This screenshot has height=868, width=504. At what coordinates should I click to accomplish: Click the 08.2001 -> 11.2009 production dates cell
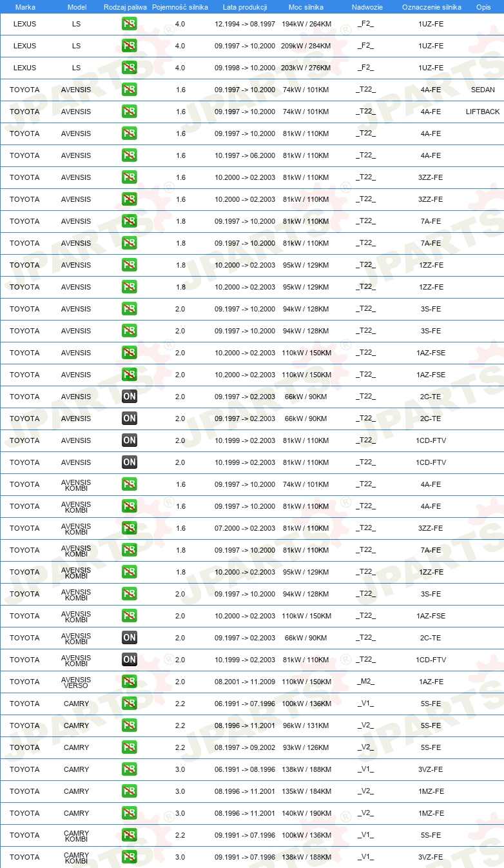pyautogui.click(x=245, y=682)
